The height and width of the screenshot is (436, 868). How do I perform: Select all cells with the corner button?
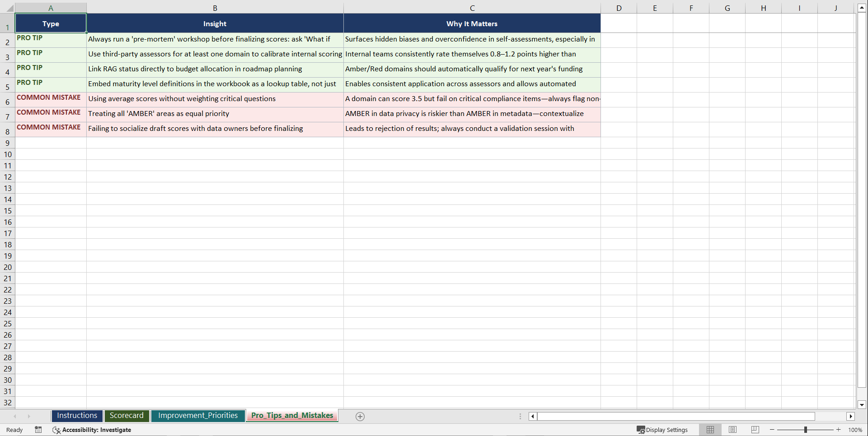[10, 8]
